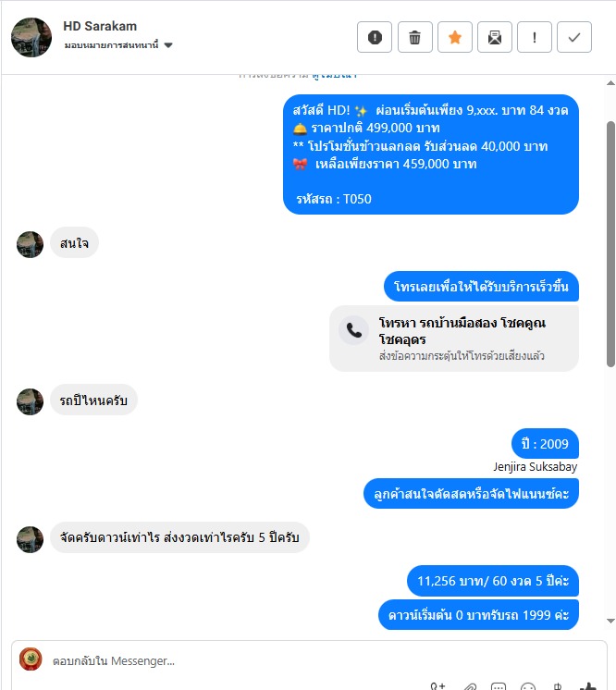
Task: Open the emoji picker smiley icon
Action: [527, 686]
